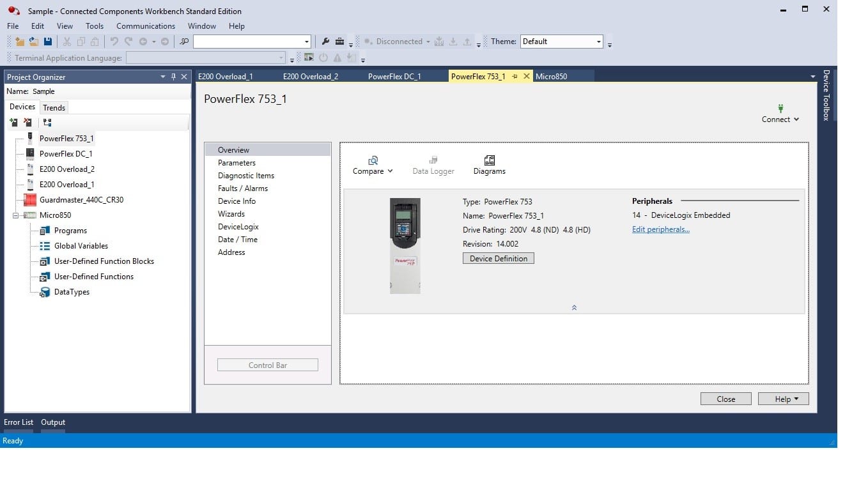This screenshot has height=483, width=868.
Task: Click the Data Logger icon
Action: (433, 165)
